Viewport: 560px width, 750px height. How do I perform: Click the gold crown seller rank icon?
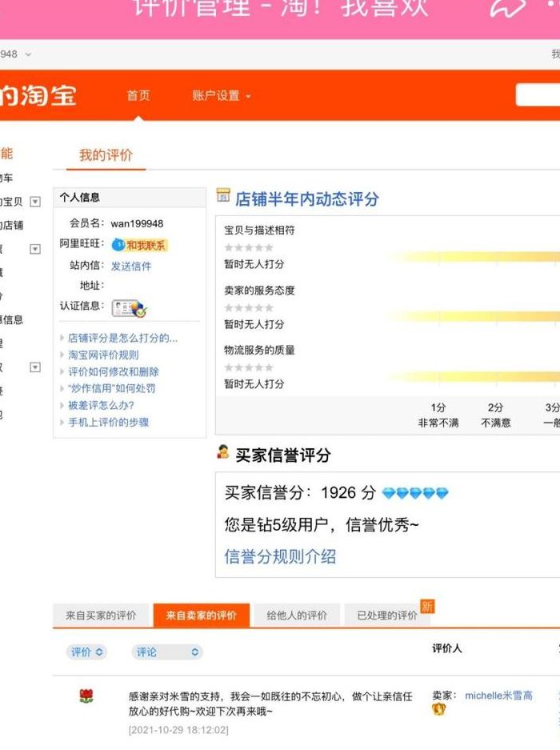438,709
